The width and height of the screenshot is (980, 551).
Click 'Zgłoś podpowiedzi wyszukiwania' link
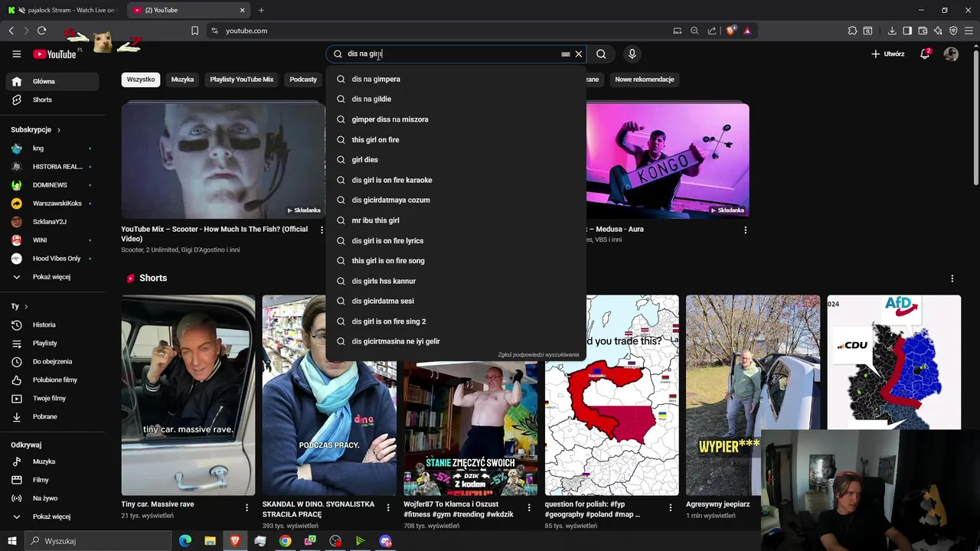tap(538, 355)
